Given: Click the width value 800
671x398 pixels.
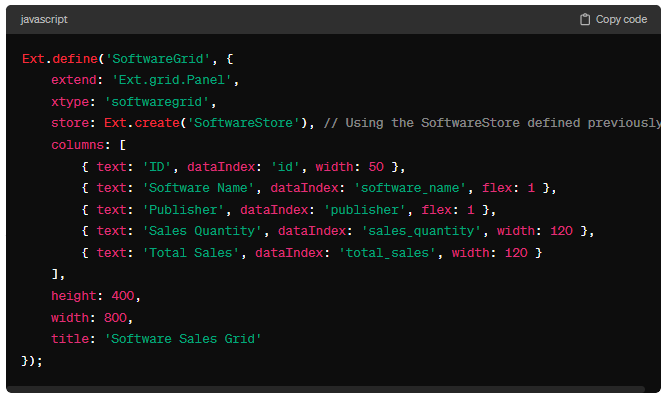Looking at the screenshot, I should (x=115, y=318).
